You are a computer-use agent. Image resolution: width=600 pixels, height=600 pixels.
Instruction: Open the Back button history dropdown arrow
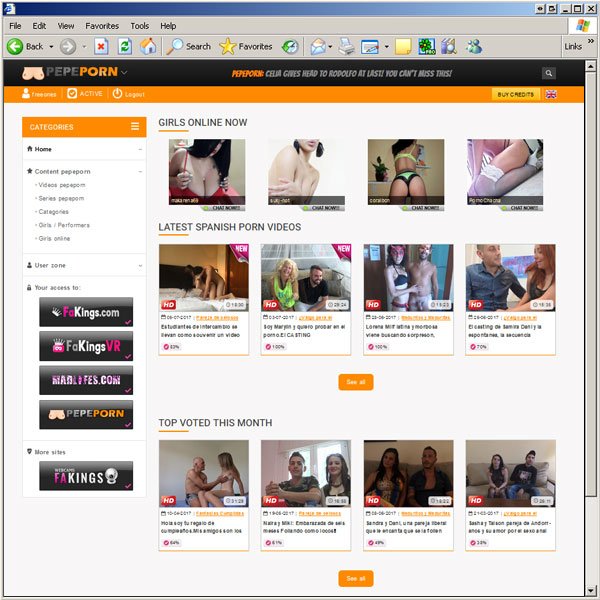point(51,46)
